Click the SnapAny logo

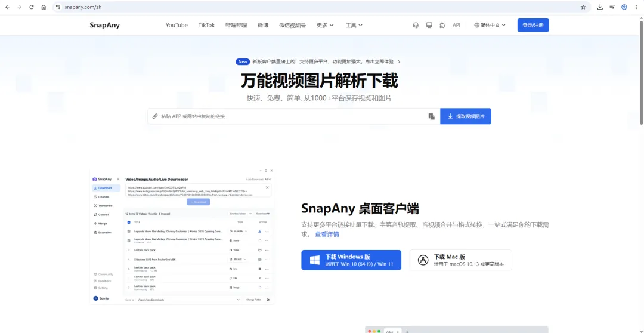(105, 25)
